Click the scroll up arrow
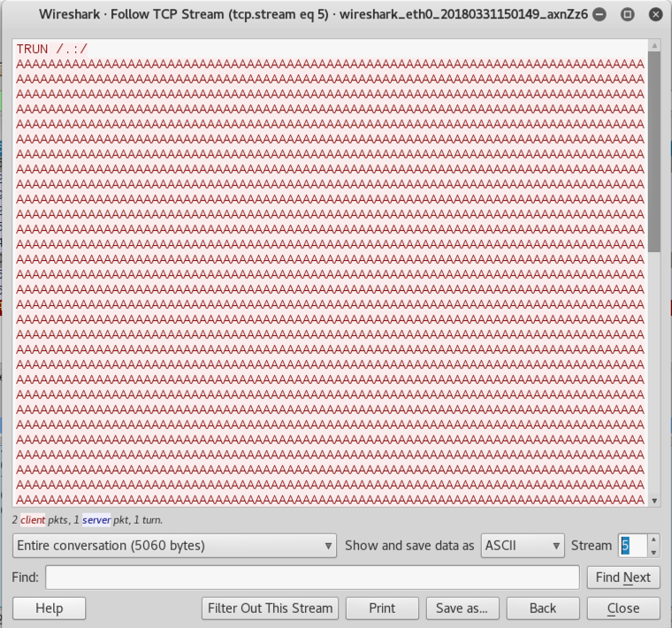This screenshot has width=672, height=628. pos(654,45)
